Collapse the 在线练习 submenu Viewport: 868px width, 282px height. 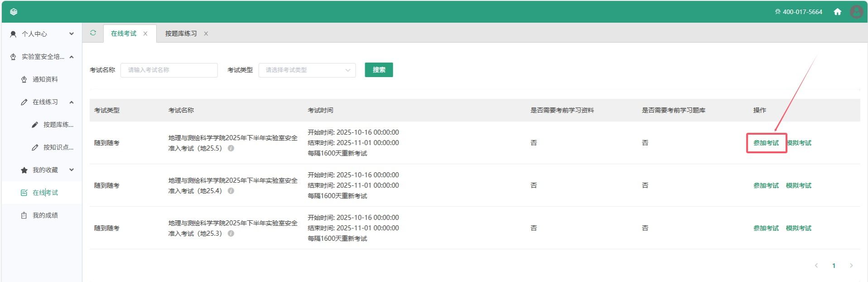click(71, 102)
